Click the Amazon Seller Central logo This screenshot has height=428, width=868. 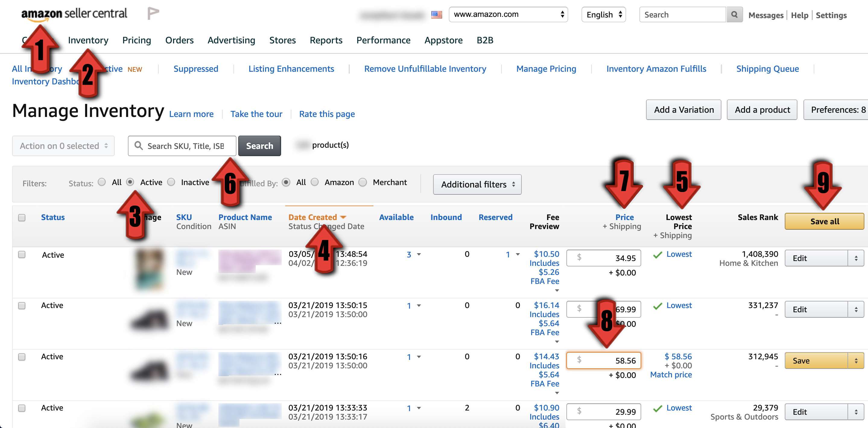(x=74, y=14)
